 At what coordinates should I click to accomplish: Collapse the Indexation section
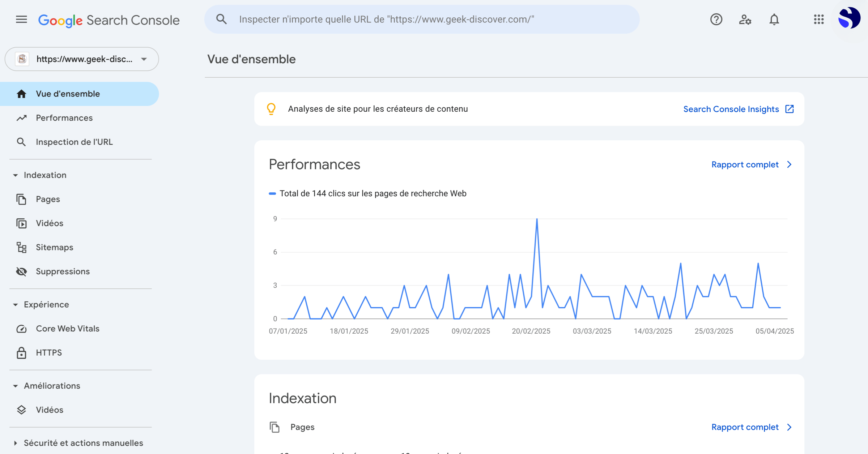pos(15,175)
